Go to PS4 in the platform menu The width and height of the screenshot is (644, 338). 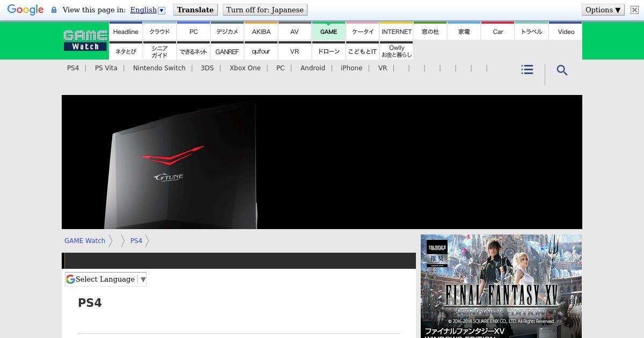tap(73, 68)
